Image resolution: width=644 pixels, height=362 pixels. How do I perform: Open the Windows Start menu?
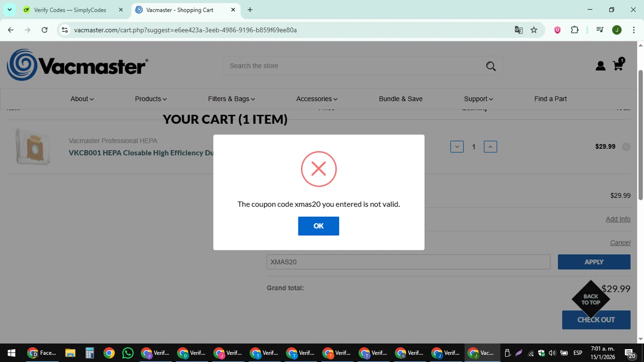pyautogui.click(x=12, y=353)
